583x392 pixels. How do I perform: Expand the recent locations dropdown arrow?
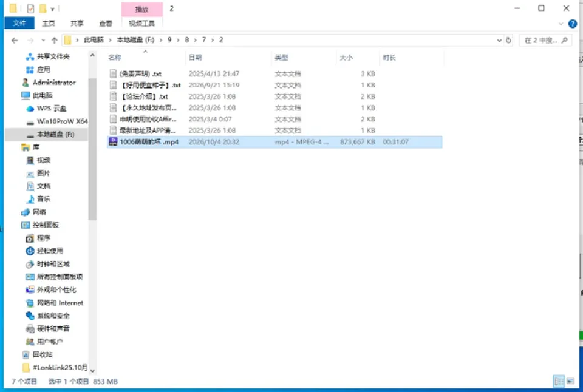(x=43, y=41)
